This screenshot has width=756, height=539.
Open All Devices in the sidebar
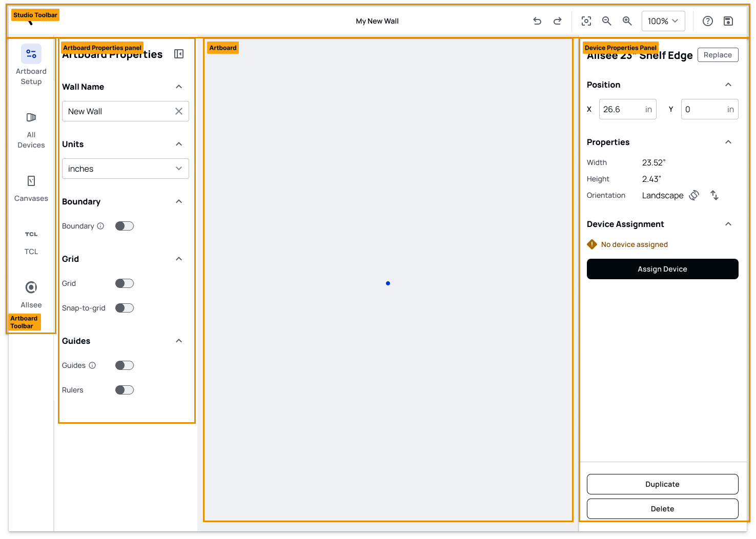tap(31, 131)
